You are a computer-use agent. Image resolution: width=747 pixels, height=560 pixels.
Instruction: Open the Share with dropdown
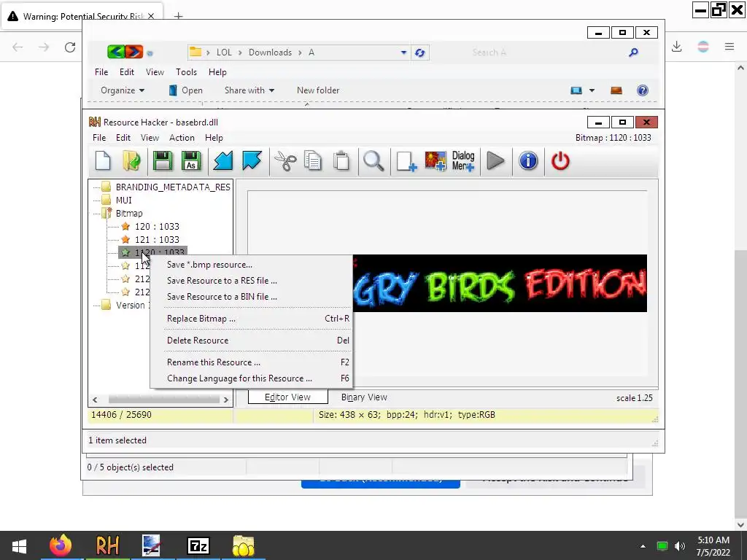pyautogui.click(x=249, y=90)
